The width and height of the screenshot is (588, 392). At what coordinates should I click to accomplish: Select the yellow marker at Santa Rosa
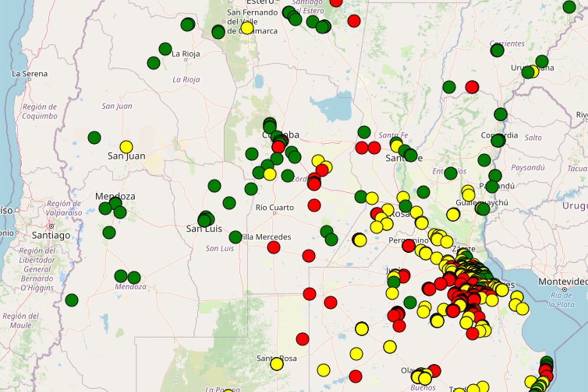[277, 364]
